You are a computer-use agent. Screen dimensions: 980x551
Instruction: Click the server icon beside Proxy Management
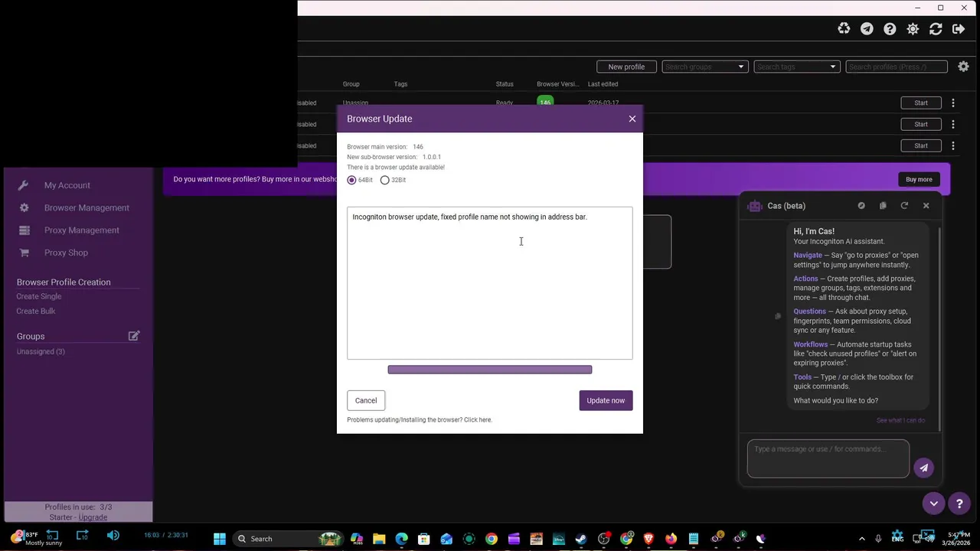click(24, 230)
